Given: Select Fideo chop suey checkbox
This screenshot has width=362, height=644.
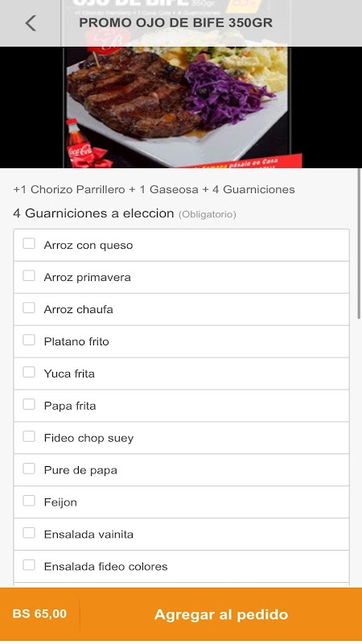Looking at the screenshot, I should (x=29, y=436).
